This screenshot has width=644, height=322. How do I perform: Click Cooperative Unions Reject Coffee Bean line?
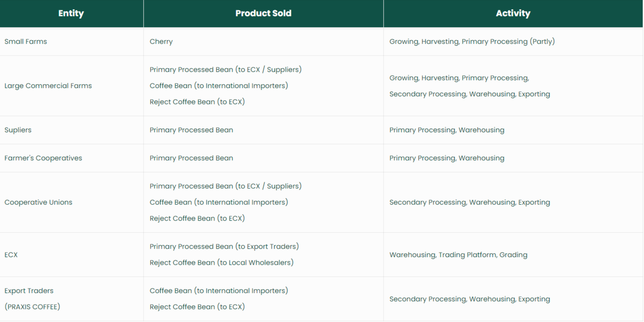197,218
